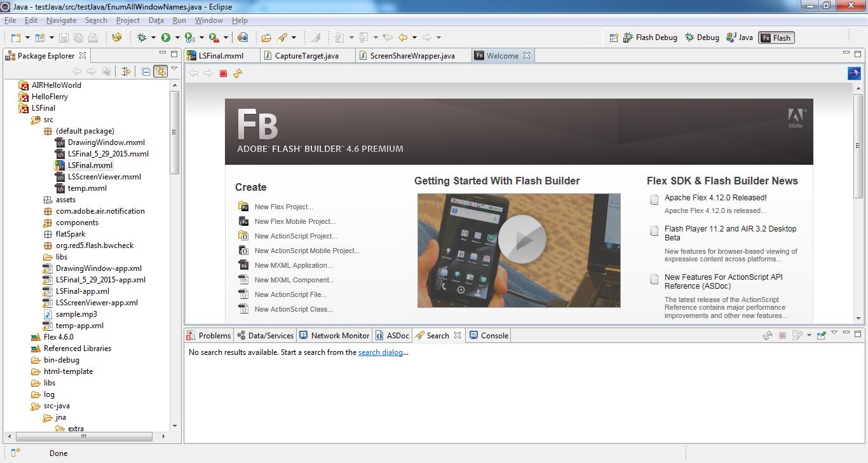Select the Referenced Libraries node
868x463 pixels.
(77, 349)
